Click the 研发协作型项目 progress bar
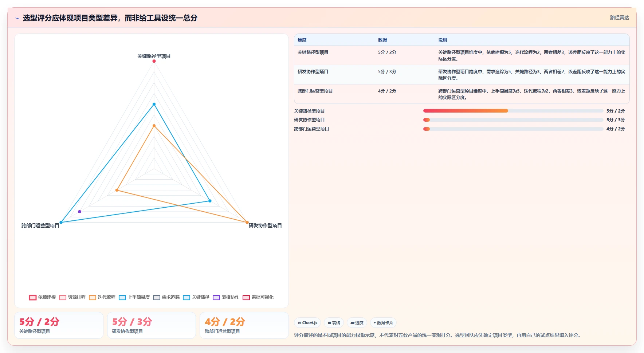Image resolution: width=644 pixels, height=353 pixels. click(x=513, y=120)
